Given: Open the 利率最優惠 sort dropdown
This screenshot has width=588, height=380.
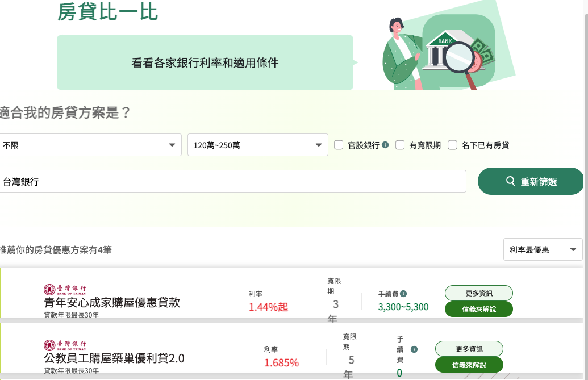Looking at the screenshot, I should (543, 249).
